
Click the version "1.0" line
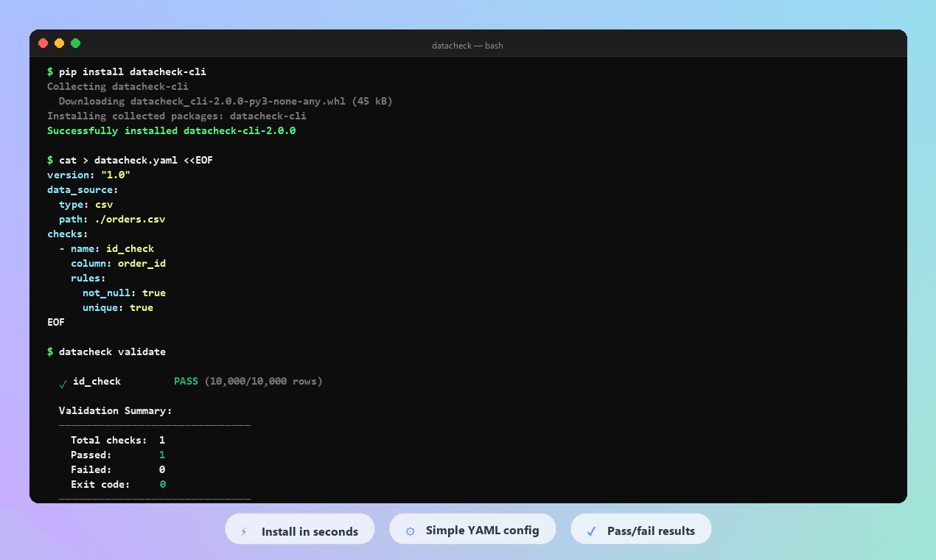coord(88,175)
